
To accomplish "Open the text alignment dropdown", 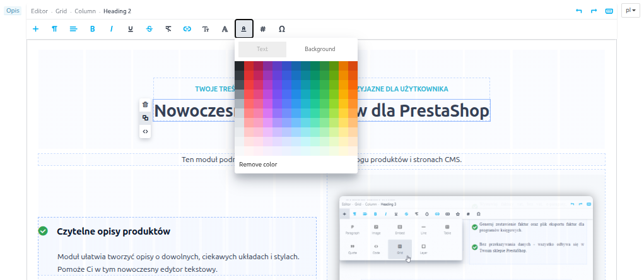I will click(x=73, y=29).
